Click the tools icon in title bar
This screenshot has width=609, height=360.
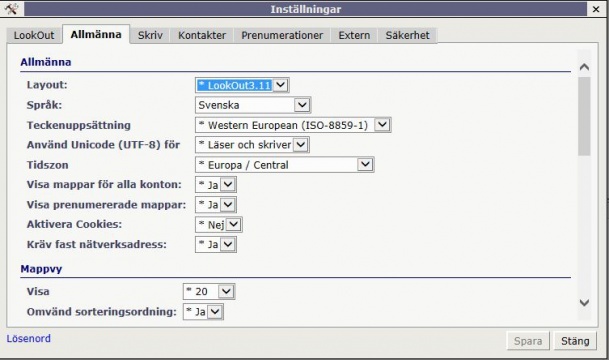(x=12, y=9)
